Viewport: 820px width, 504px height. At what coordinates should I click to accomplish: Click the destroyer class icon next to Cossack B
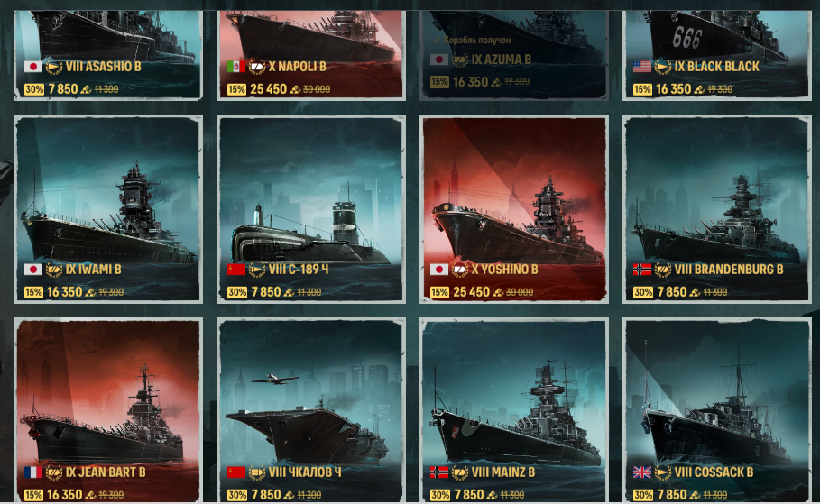coord(663,472)
